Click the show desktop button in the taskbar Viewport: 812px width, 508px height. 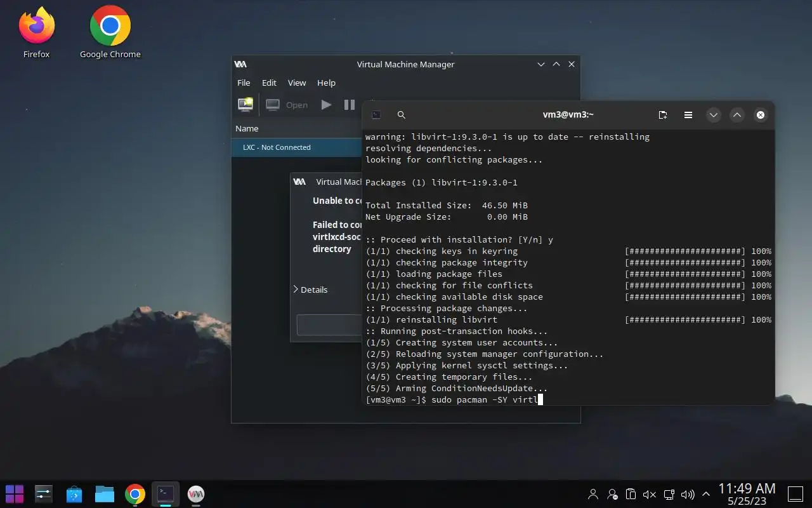click(796, 494)
